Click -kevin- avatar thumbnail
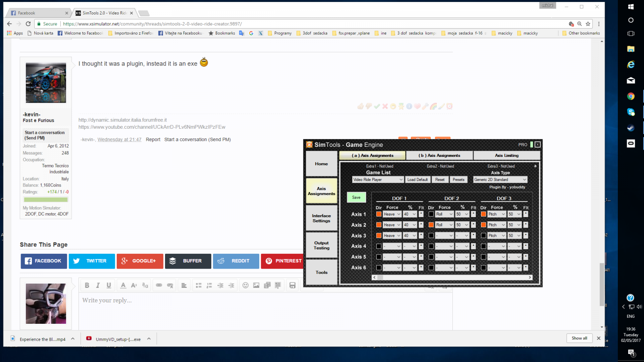The image size is (644, 362). [46, 83]
